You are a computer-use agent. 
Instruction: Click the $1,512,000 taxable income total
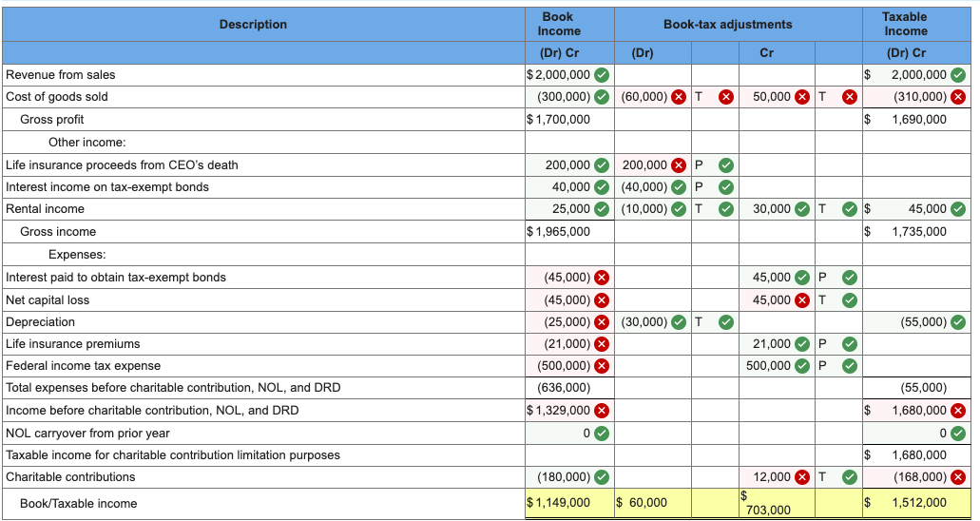click(x=919, y=503)
